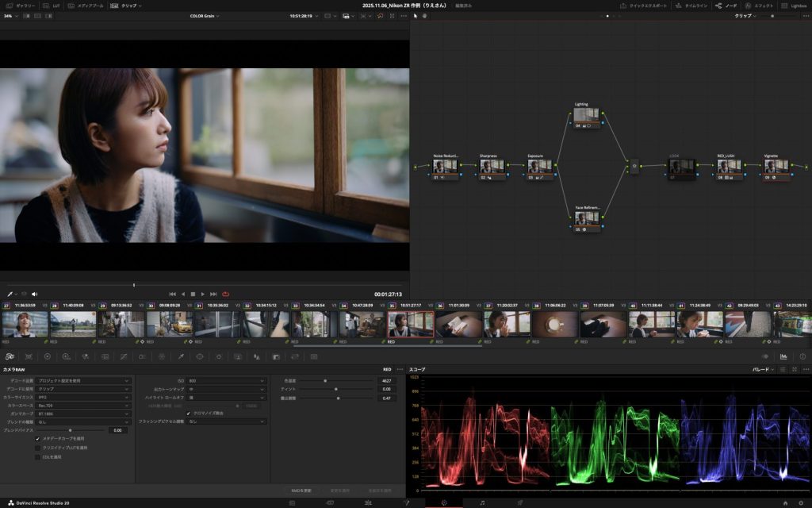Select the Noise Reduction node

(445, 167)
